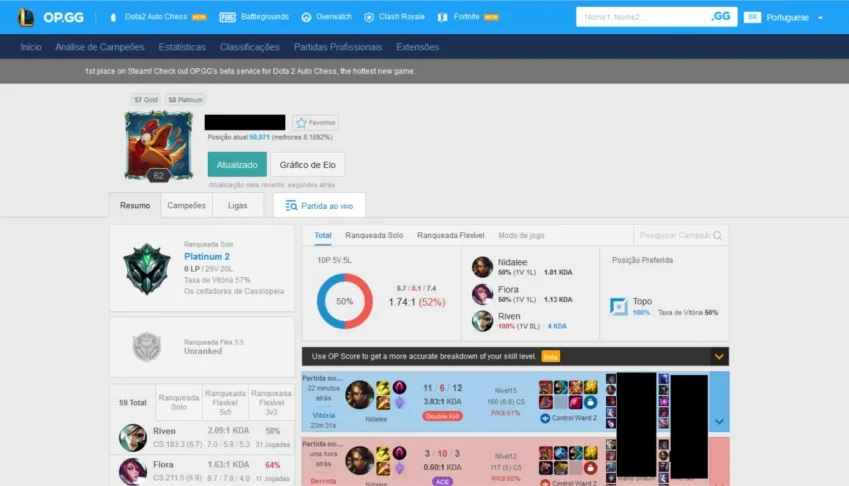This screenshot has height=486, width=849.
Task: Click the ACE badge in defeat match
Action: point(442,482)
